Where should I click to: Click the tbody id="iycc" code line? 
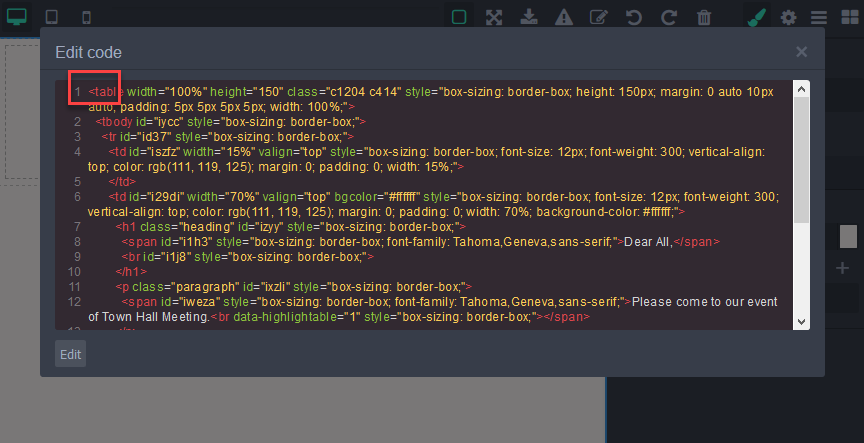pyautogui.click(x=230, y=121)
